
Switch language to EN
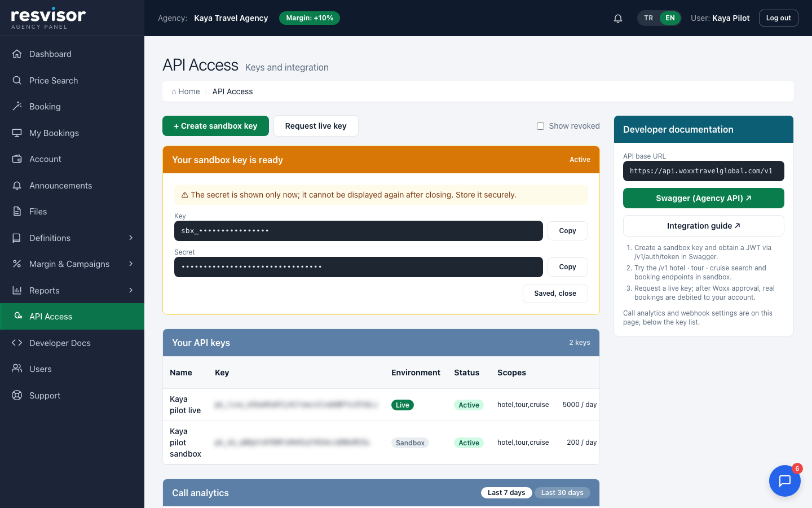tap(670, 18)
